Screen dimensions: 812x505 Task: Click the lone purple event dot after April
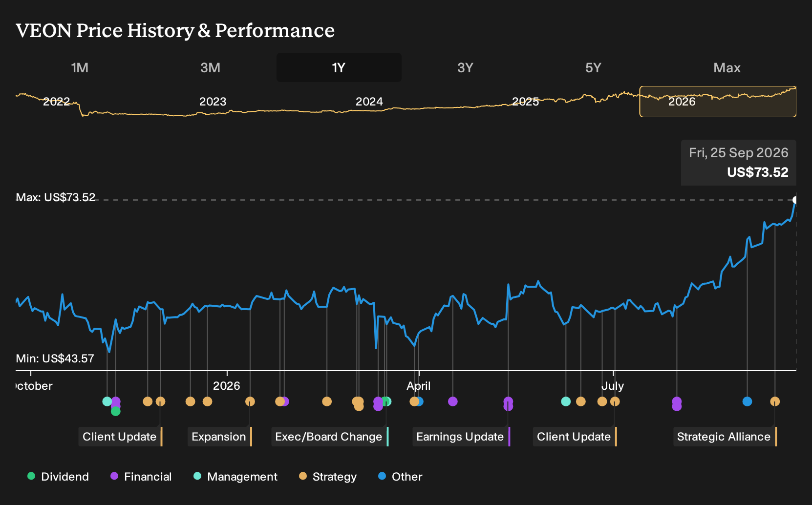(x=453, y=401)
